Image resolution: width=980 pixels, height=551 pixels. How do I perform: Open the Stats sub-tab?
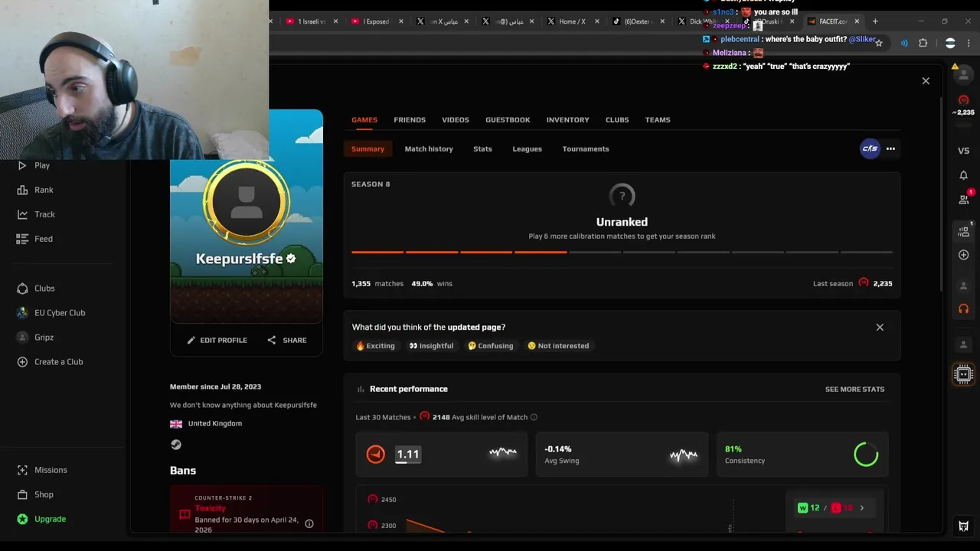point(482,149)
